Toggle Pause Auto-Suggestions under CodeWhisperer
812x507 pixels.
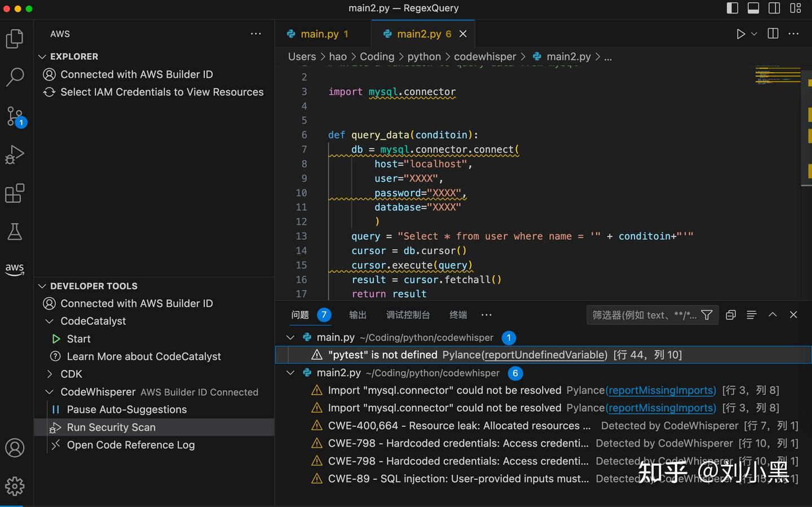click(x=126, y=409)
